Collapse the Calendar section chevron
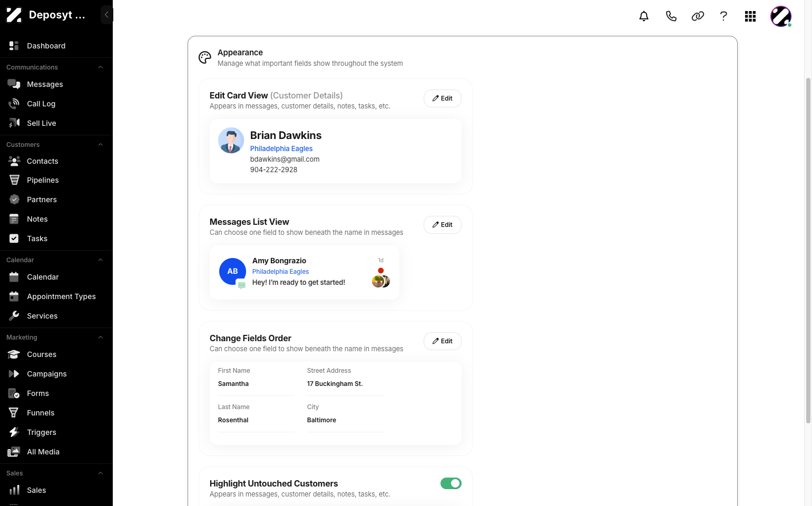 [100, 260]
